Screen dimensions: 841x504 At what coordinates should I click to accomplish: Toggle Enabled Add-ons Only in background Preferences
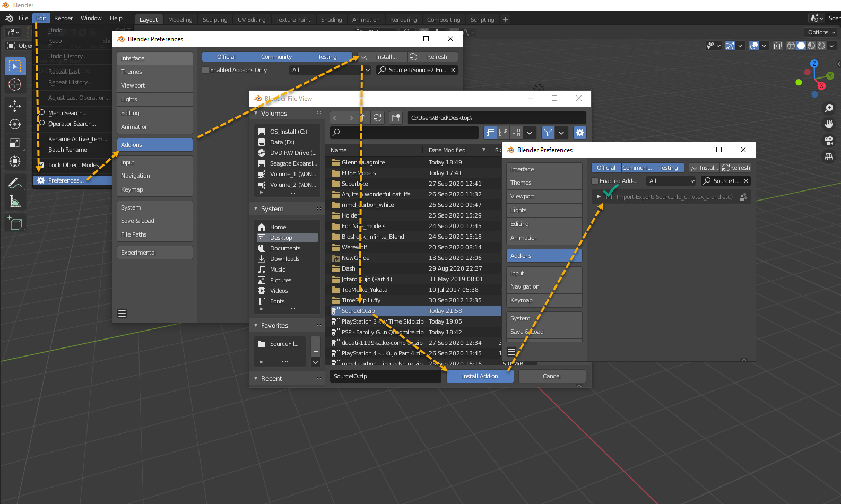(x=205, y=70)
